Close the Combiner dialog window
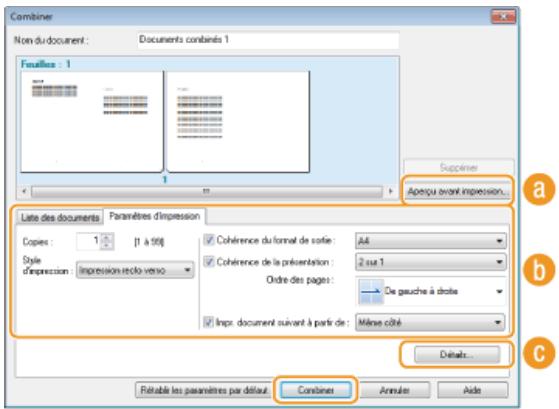559x409 pixels. (x=503, y=16)
